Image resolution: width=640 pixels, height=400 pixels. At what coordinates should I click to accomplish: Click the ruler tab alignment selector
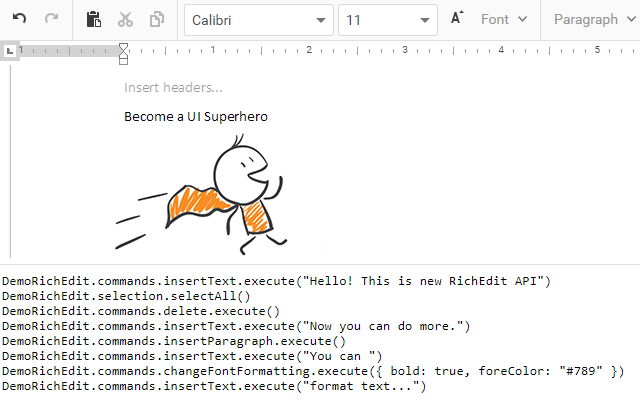tap(9, 50)
